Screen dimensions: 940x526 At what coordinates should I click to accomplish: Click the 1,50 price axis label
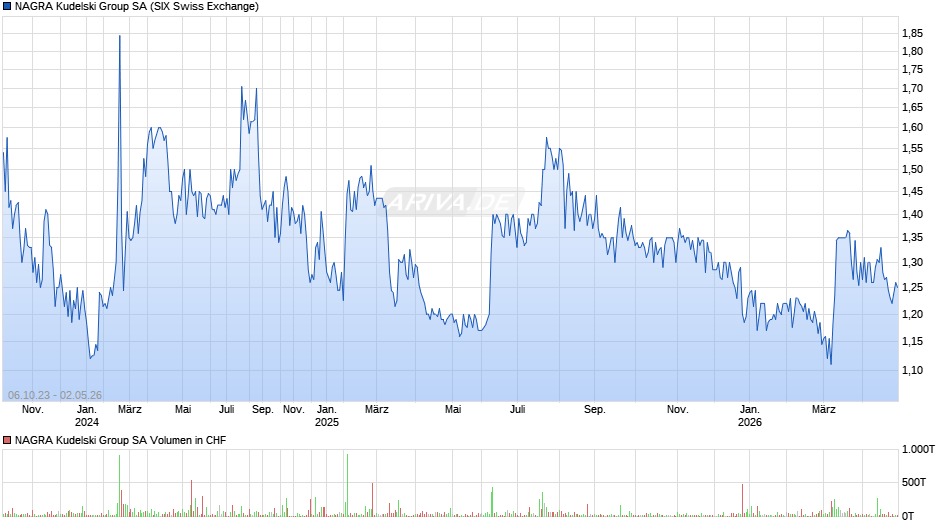tap(912, 169)
